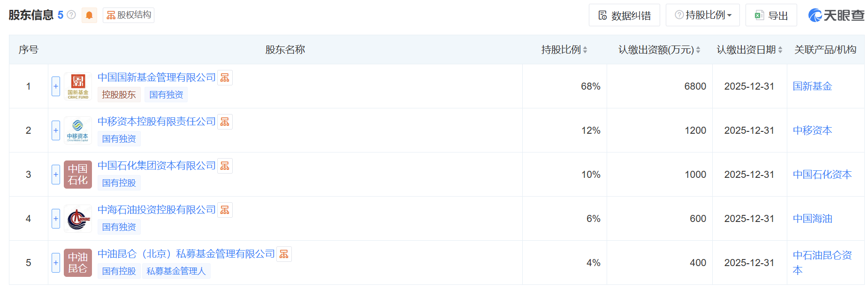
Task: Expand row 3 中国石化 plus button
Action: coord(56,175)
